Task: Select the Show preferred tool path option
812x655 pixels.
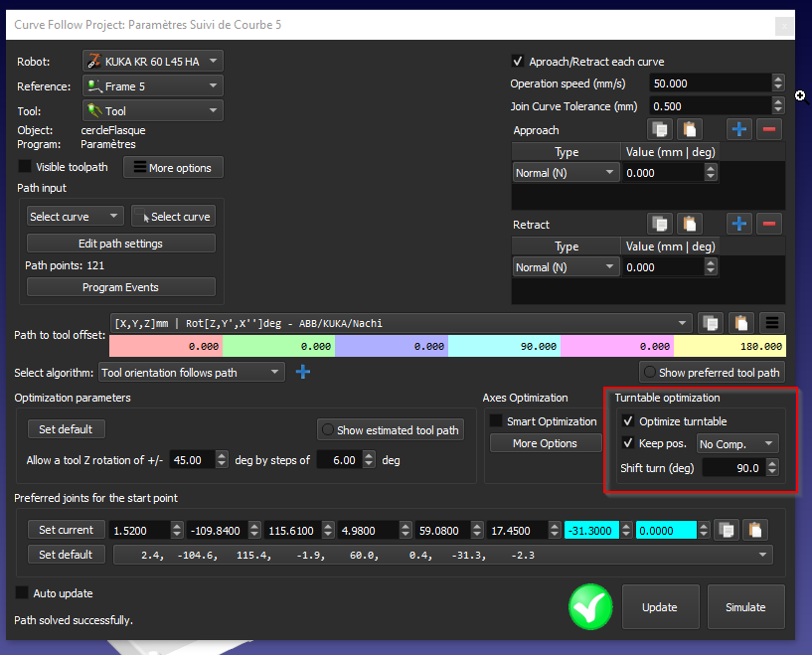Action: [711, 372]
